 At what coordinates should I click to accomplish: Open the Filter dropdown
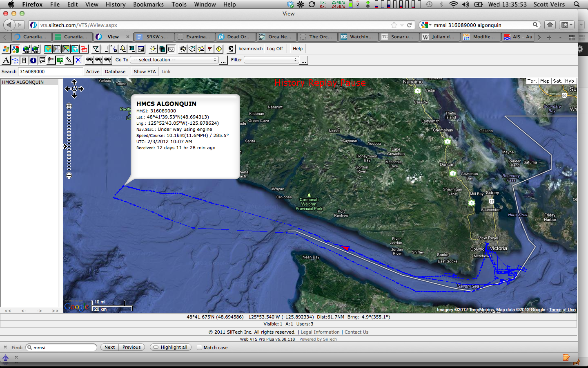[271, 60]
